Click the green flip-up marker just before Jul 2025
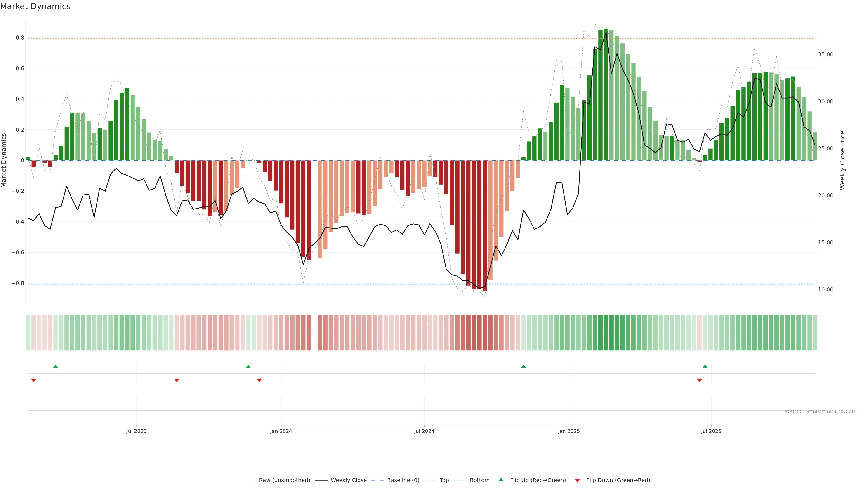The width and height of the screenshot is (868, 488). (705, 366)
